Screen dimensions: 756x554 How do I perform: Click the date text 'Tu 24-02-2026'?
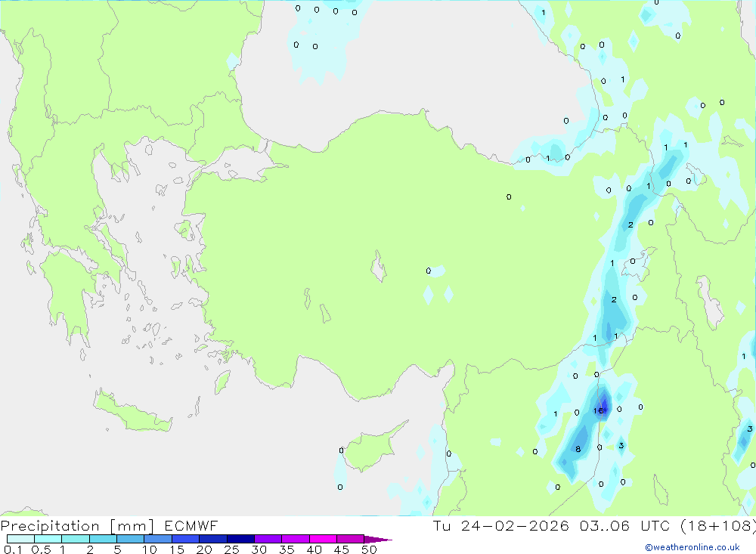[500, 525]
